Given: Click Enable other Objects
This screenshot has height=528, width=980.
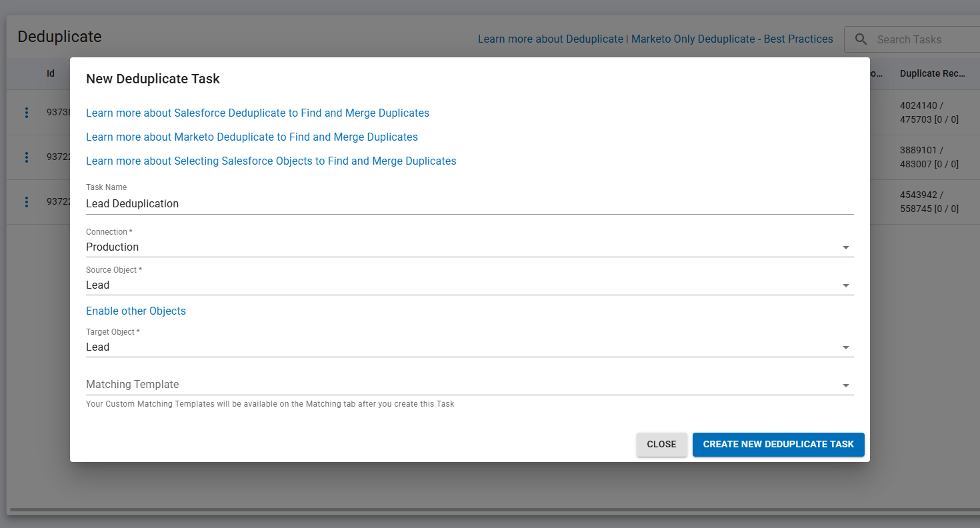Looking at the screenshot, I should pos(135,311).
